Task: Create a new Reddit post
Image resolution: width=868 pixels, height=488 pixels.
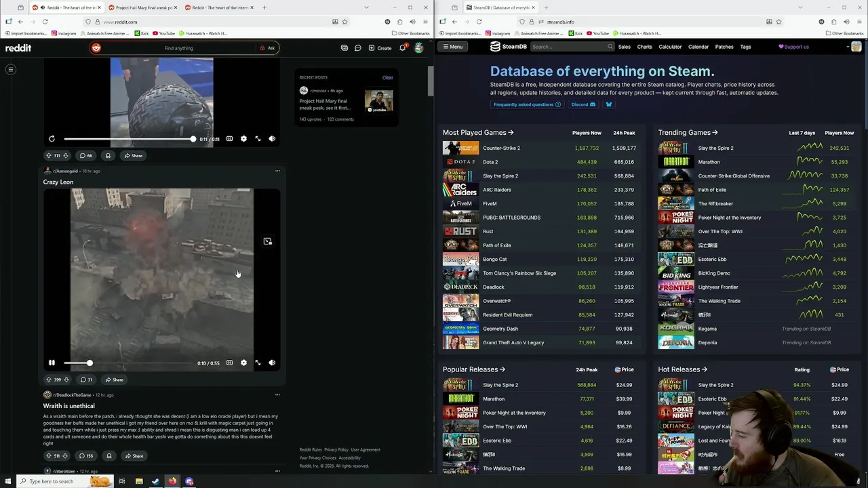Action: 380,48
